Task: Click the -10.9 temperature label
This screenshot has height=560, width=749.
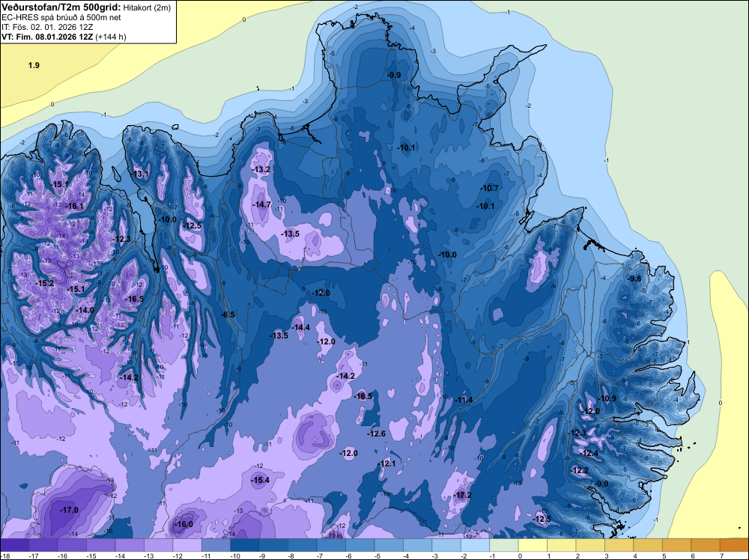Action: [607, 398]
